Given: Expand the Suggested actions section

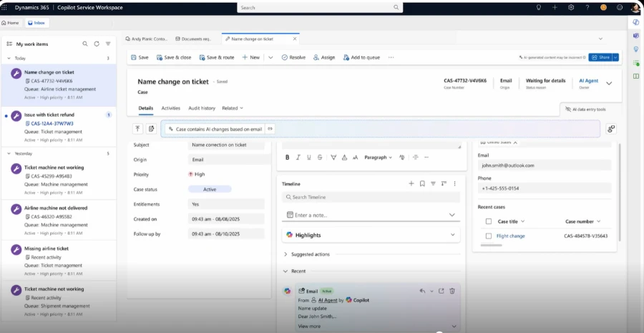Looking at the screenshot, I should 286,254.
